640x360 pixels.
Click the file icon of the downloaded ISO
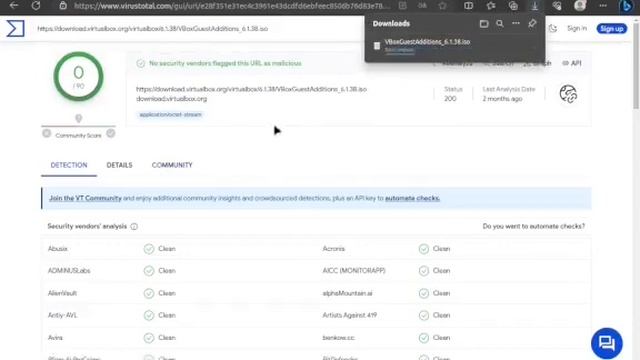point(377,46)
